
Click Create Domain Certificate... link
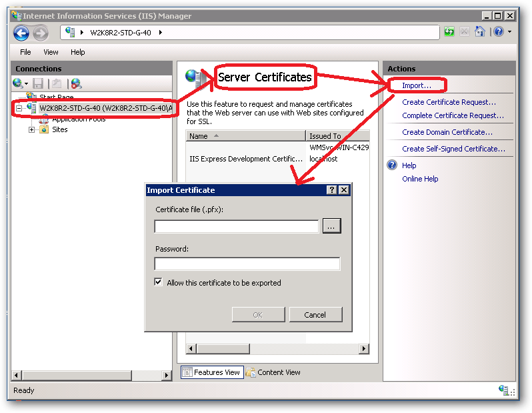[x=447, y=132]
